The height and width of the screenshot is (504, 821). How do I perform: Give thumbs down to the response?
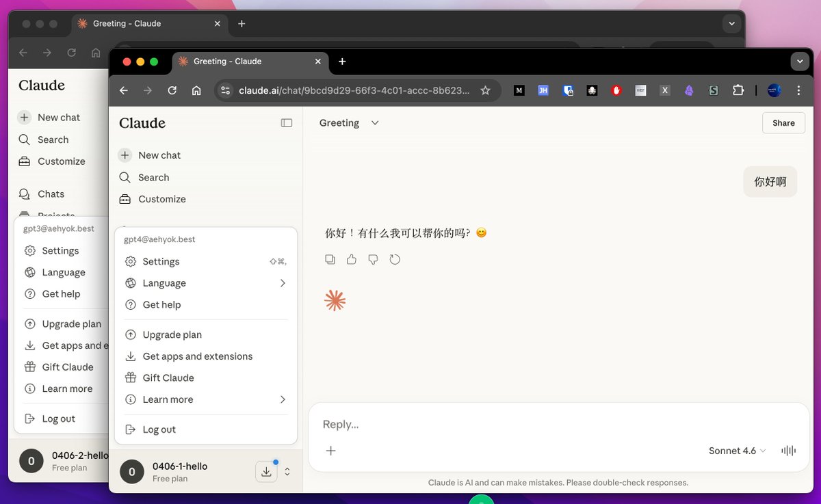(373, 259)
